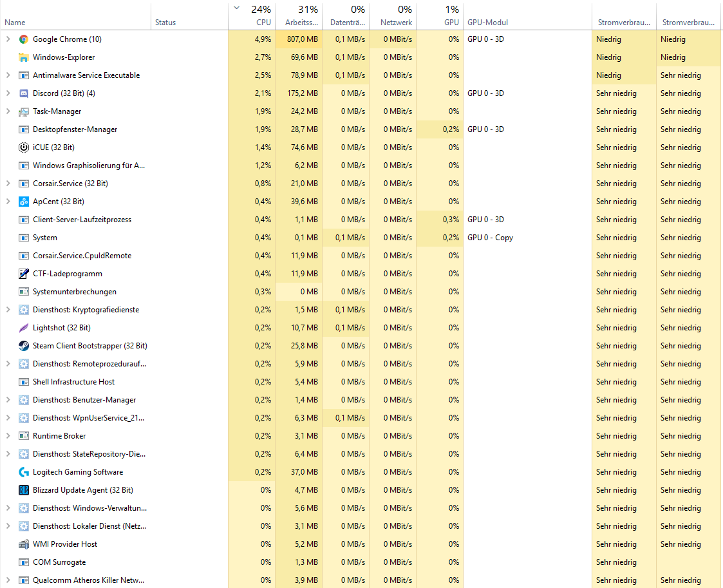
Task: Click the Qualcomm Atheros Killer icon
Action: (x=24, y=580)
